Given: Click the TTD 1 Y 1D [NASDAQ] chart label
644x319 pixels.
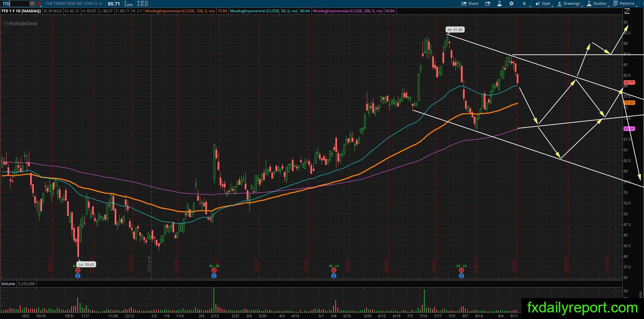Looking at the screenshot, I should pos(21,11).
